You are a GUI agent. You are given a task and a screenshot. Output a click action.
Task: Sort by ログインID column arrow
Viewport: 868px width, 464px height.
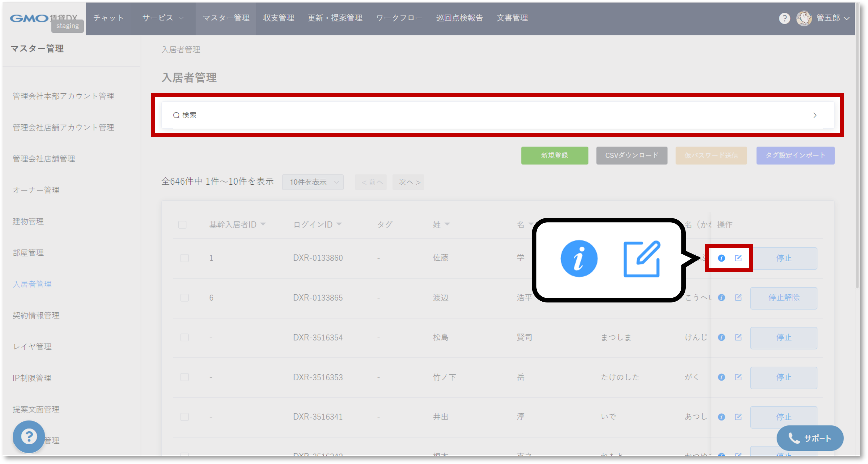(339, 224)
